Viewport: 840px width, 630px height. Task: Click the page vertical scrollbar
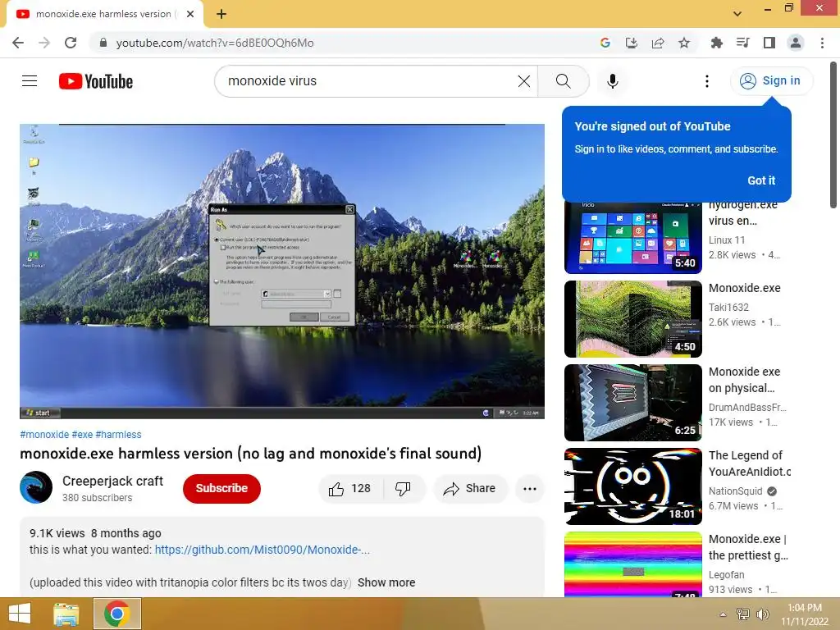(x=833, y=135)
